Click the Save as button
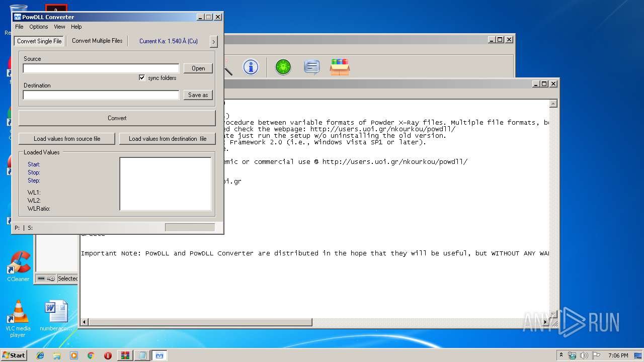Image resolution: width=644 pixels, height=362 pixels. click(198, 95)
